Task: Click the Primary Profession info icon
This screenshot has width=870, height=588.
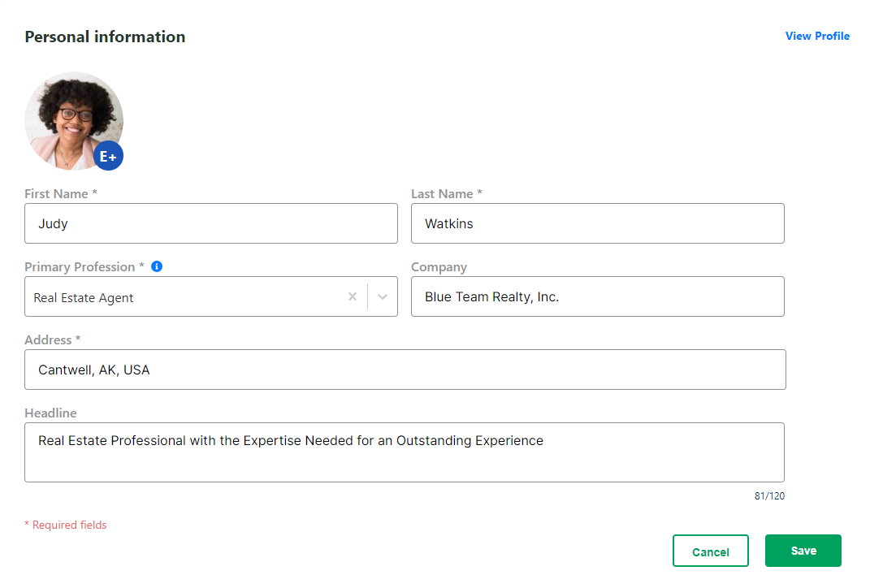Action: tap(157, 266)
